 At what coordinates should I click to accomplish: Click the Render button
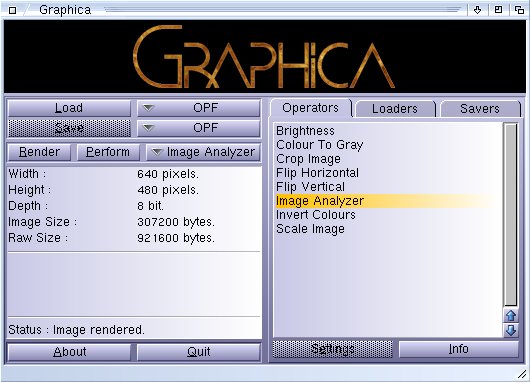39,152
